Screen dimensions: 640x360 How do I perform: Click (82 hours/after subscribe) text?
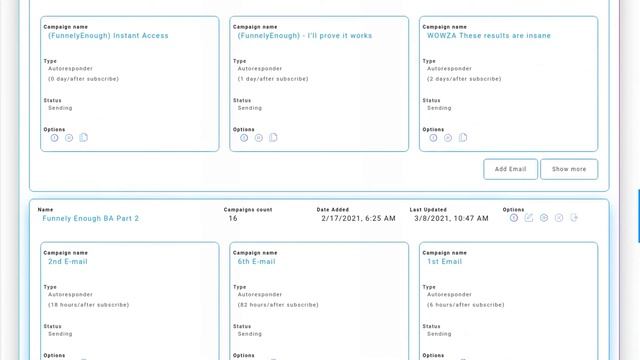[278, 305]
